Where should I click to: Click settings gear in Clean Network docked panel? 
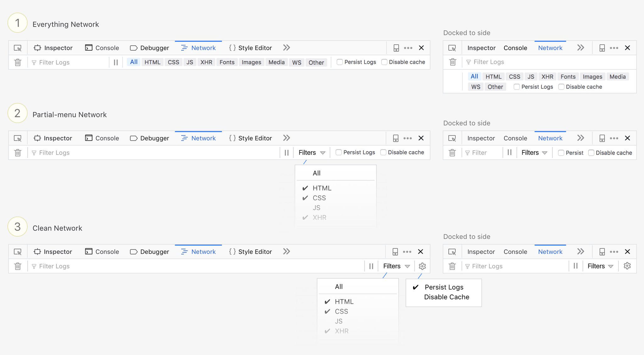(x=627, y=266)
